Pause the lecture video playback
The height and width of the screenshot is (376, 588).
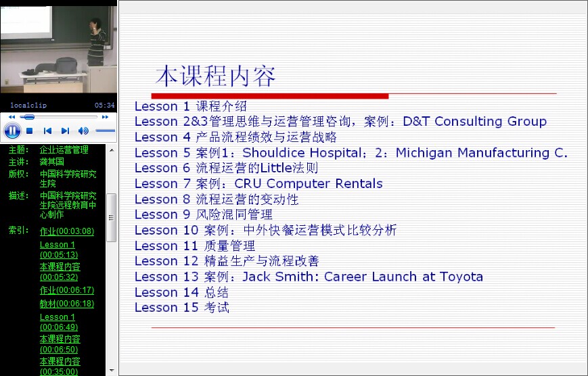[x=12, y=131]
